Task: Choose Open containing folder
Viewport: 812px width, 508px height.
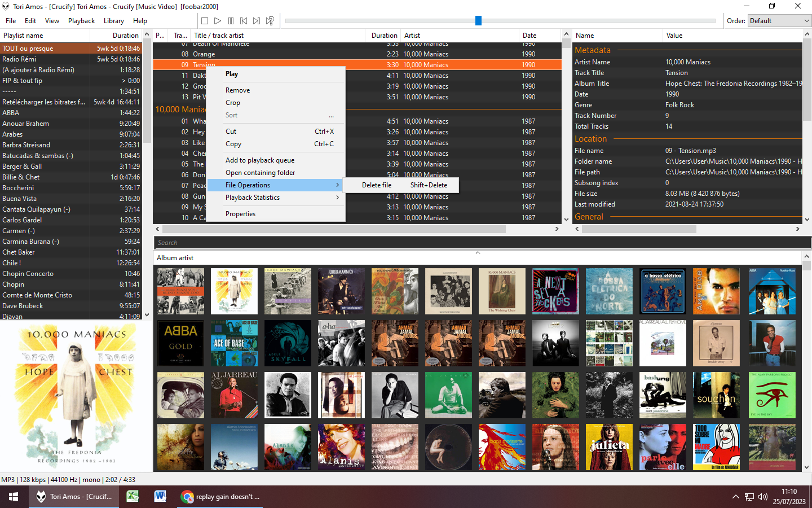Action: tap(276, 173)
